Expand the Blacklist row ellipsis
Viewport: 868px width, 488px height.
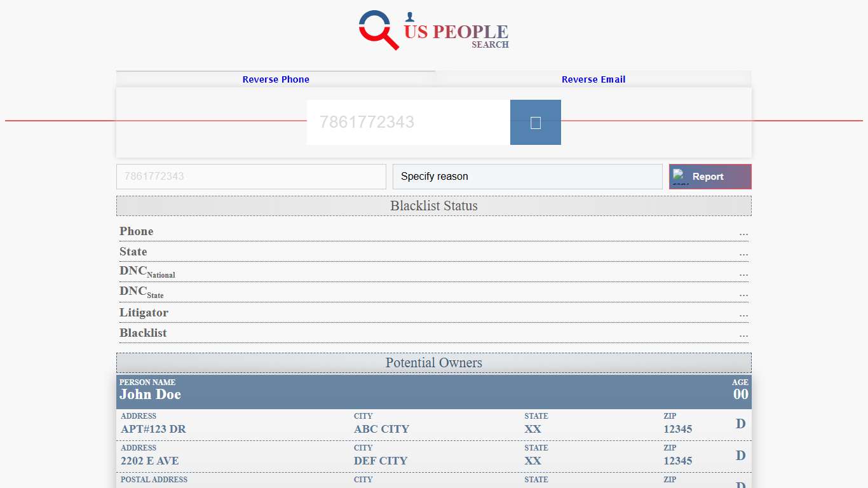click(x=743, y=335)
